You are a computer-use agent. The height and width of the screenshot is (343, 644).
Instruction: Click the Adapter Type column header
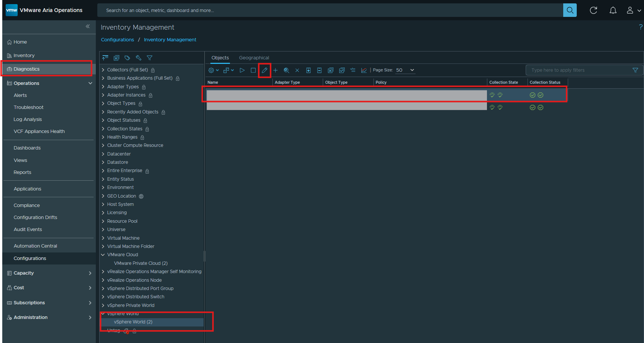click(x=287, y=82)
